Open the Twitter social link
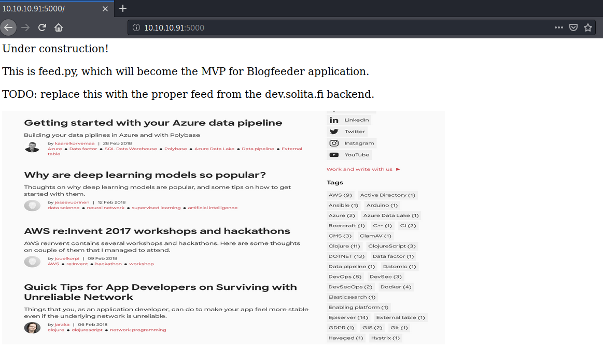This screenshot has width=603, height=364. click(x=347, y=132)
